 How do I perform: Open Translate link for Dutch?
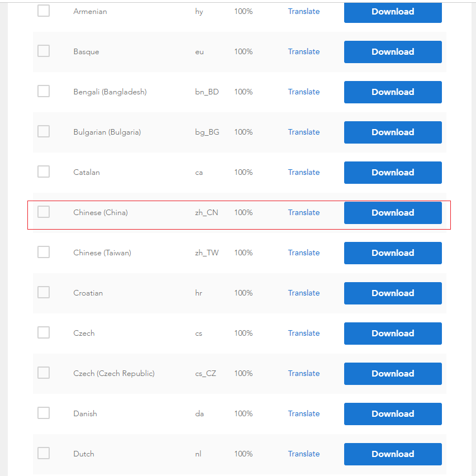303,454
